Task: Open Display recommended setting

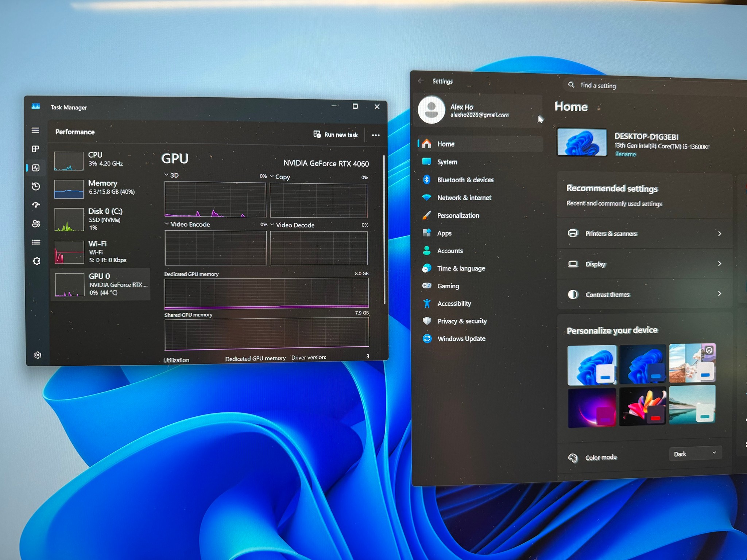Action: coord(645,264)
